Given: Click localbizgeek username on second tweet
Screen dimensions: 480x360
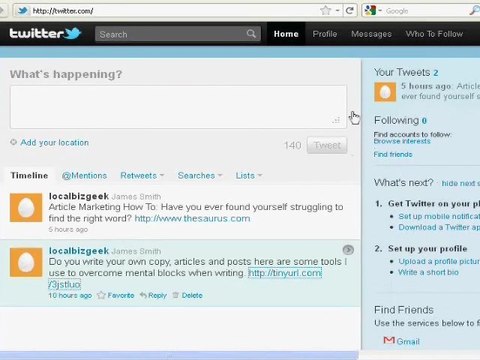Looking at the screenshot, I should (x=79, y=251).
